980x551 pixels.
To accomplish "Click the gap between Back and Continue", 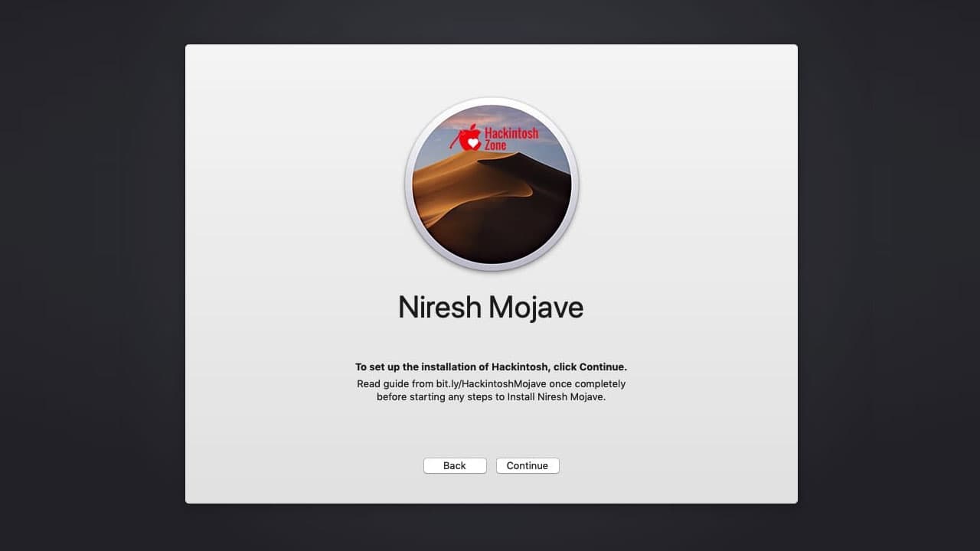I will (x=494, y=465).
